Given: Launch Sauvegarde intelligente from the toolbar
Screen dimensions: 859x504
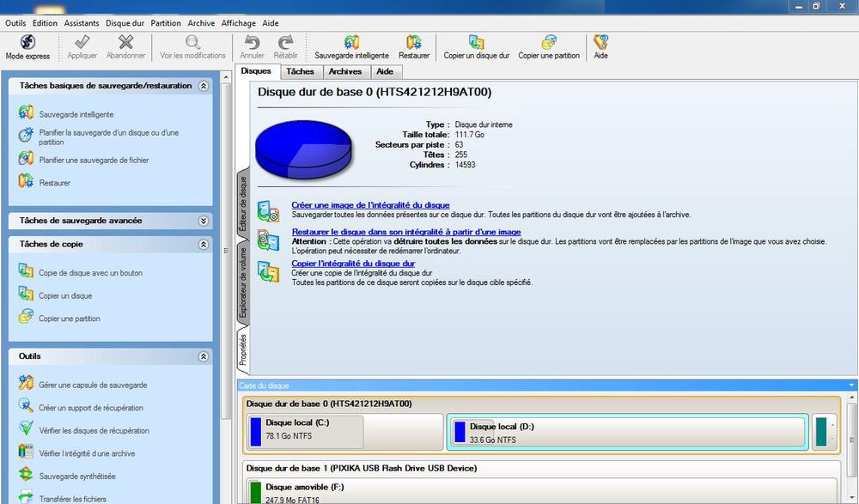Looking at the screenshot, I should click(351, 46).
